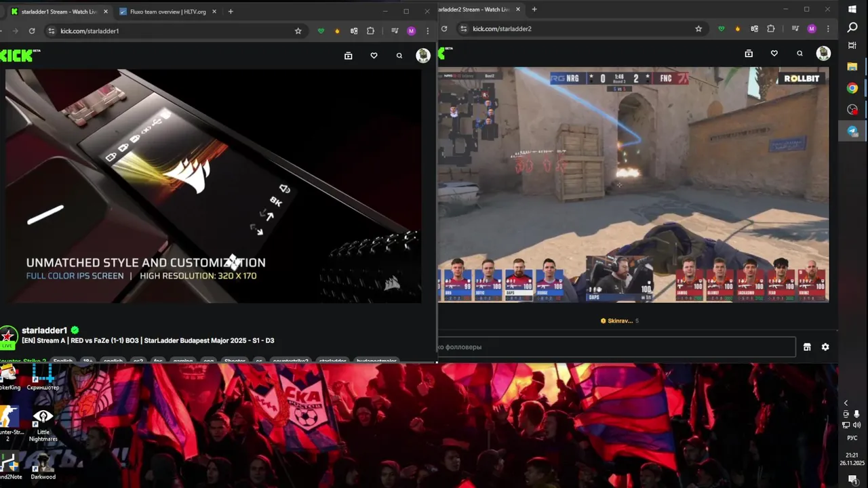Click the РУС language indicator
This screenshot has width=868, height=488.
click(852, 438)
